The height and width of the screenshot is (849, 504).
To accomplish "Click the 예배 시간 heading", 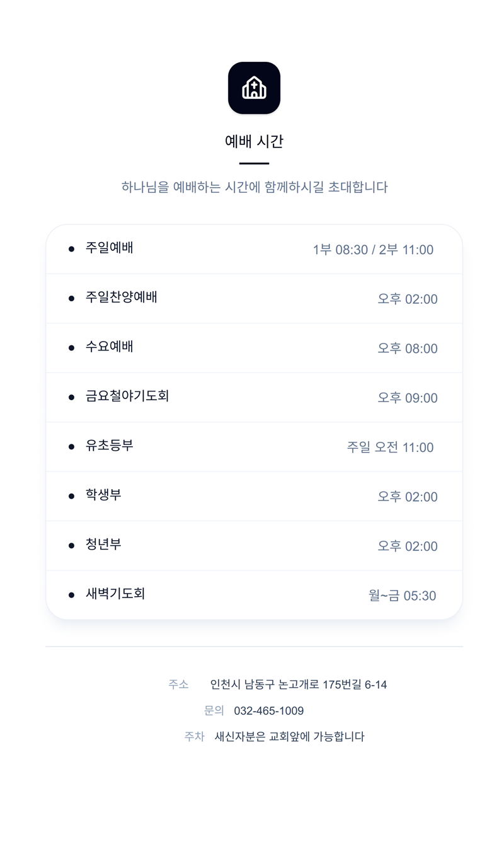I will click(x=254, y=141).
